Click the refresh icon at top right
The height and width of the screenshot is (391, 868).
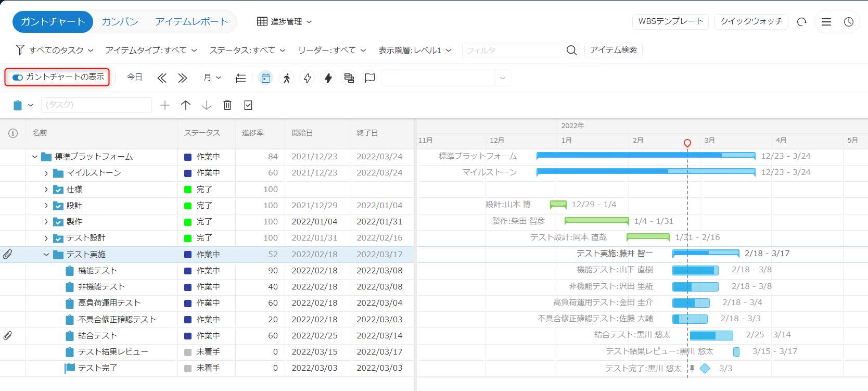tap(801, 22)
